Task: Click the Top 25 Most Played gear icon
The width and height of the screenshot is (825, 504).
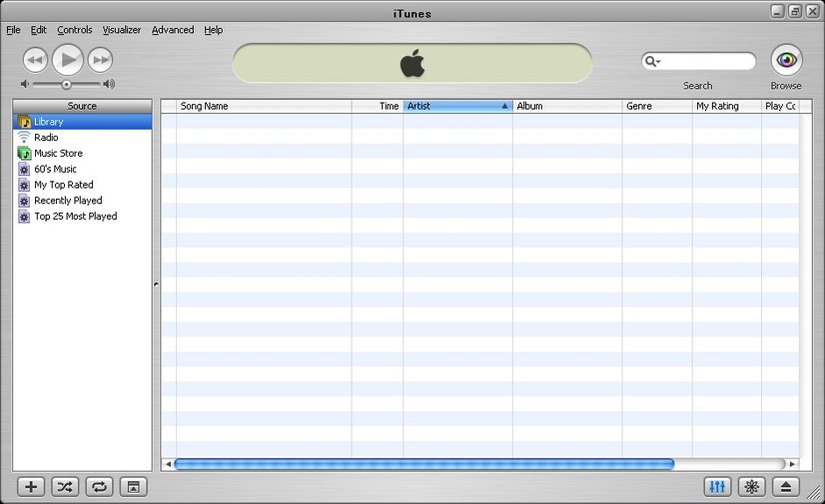Action: (24, 217)
